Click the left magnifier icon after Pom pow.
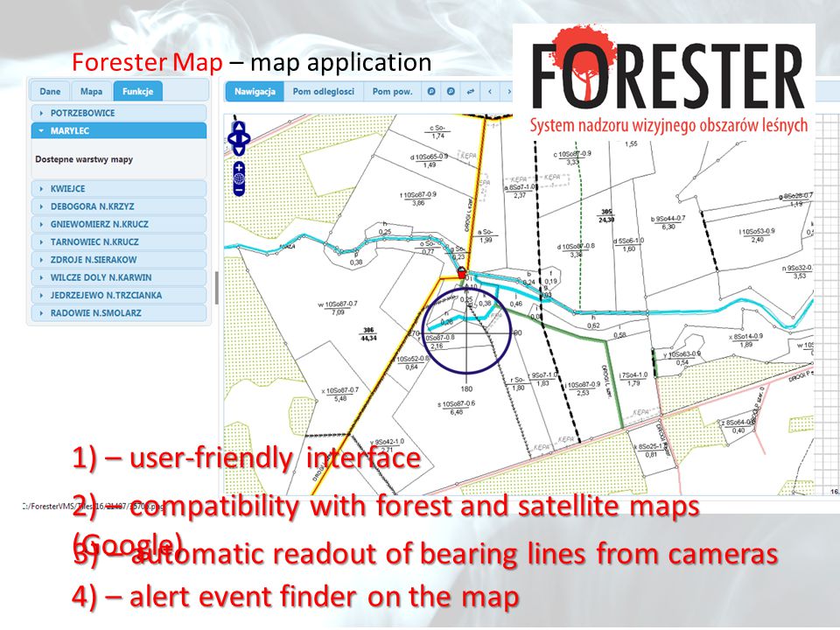Image resolution: width=840 pixels, height=630 pixels. tap(431, 92)
